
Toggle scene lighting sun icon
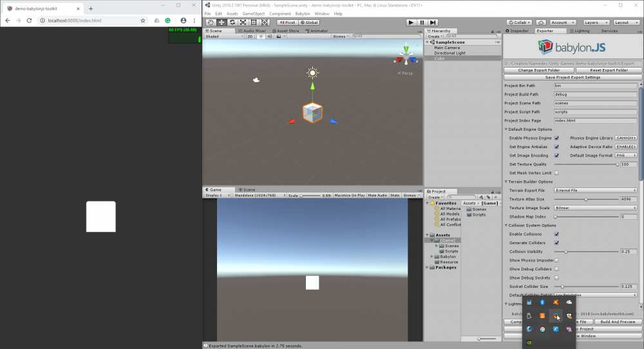pos(261,37)
